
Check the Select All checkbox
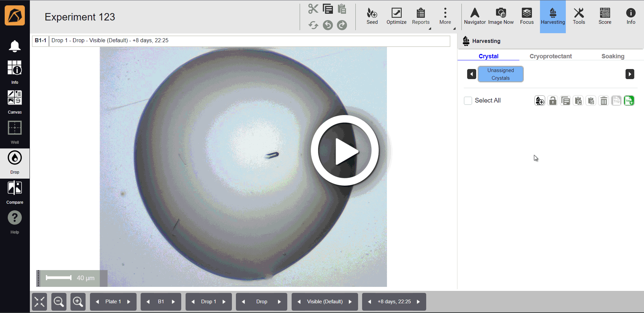click(x=468, y=101)
